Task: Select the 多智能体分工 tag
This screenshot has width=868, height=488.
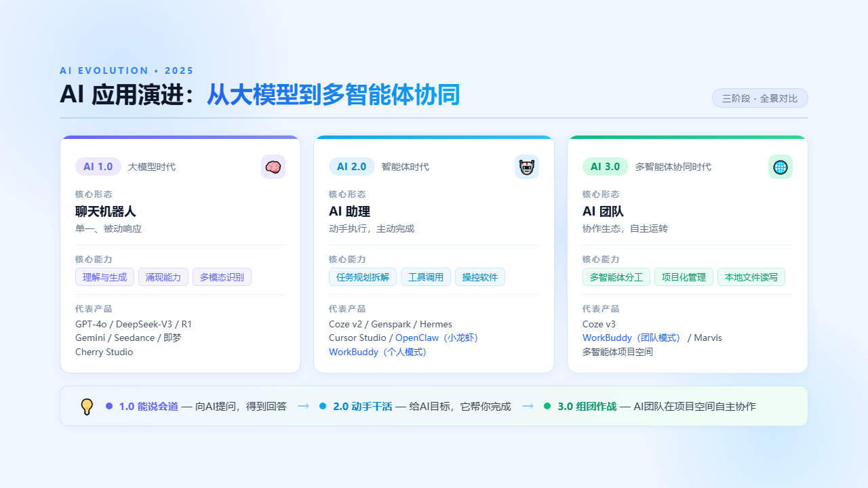Action: coord(616,277)
